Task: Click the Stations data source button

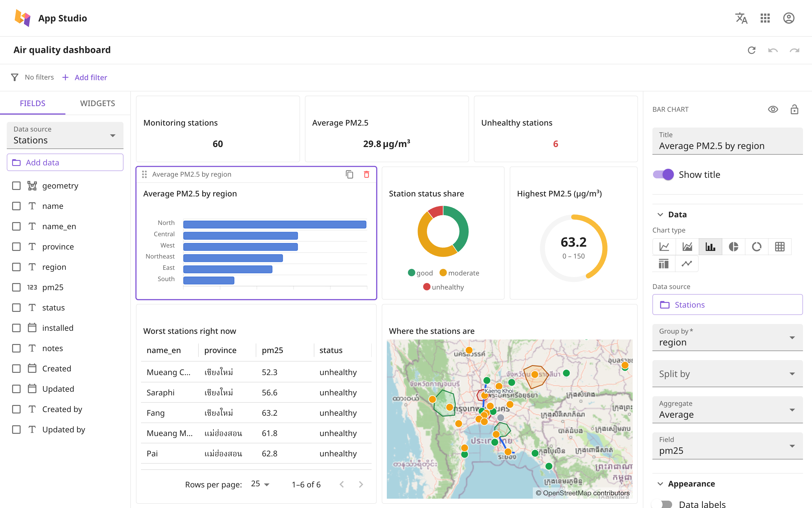Action: (x=727, y=305)
